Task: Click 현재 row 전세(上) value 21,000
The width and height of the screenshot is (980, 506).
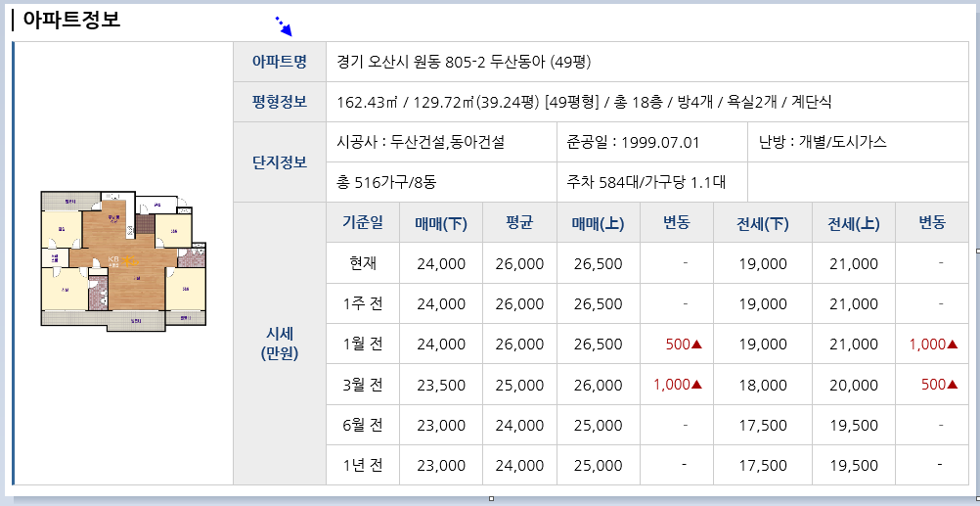Action: point(854,264)
